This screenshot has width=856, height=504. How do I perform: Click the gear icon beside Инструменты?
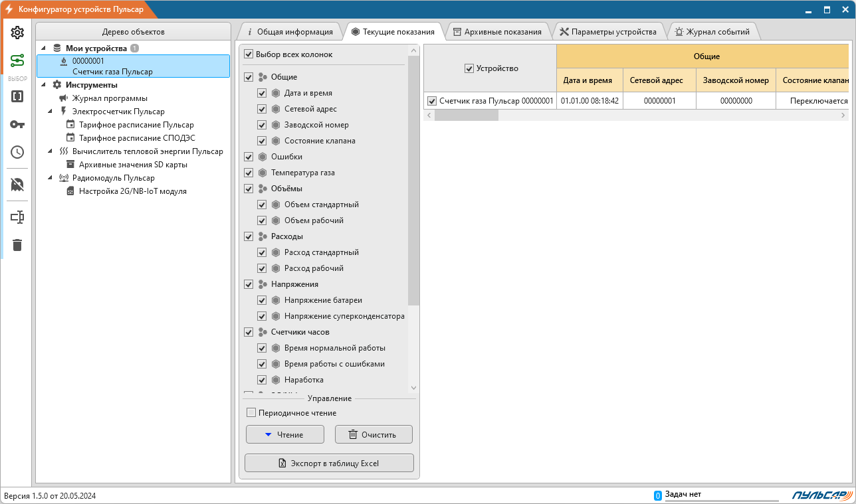pos(57,85)
